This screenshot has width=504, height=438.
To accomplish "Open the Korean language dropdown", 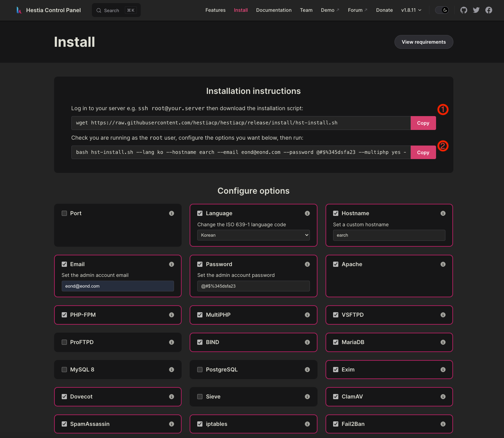I will point(253,235).
